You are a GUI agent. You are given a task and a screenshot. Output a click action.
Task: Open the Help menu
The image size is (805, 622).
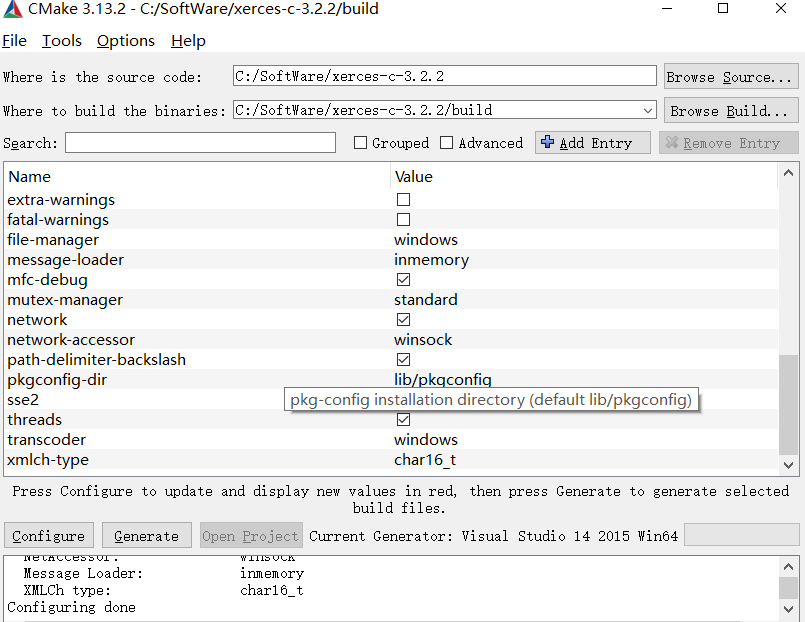[x=187, y=41]
